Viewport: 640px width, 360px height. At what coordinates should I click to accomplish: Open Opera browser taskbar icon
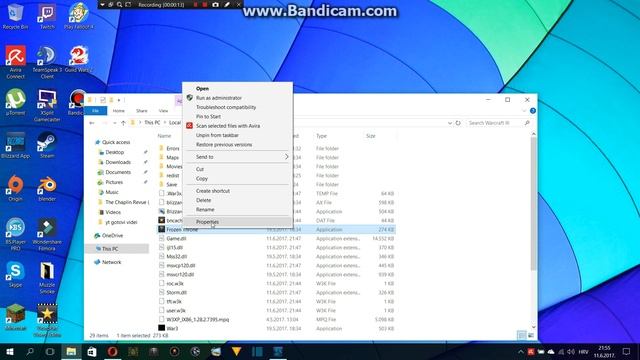click(113, 351)
